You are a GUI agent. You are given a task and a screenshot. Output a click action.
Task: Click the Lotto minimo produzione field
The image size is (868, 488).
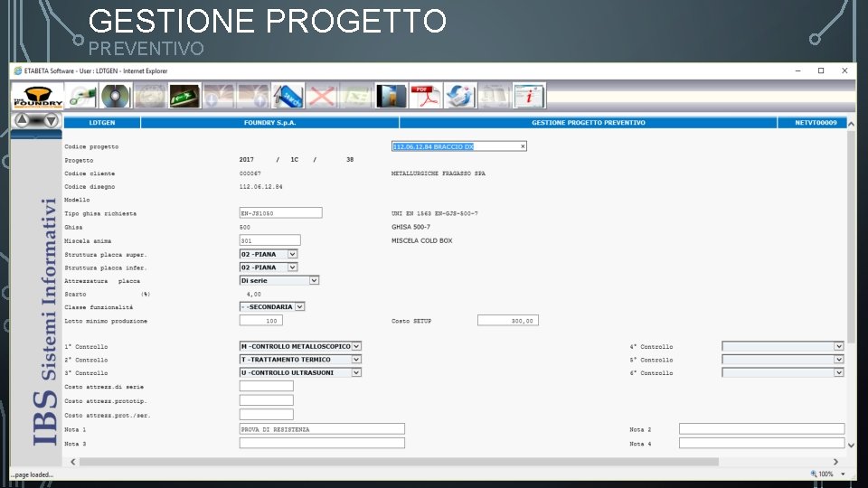261,320
